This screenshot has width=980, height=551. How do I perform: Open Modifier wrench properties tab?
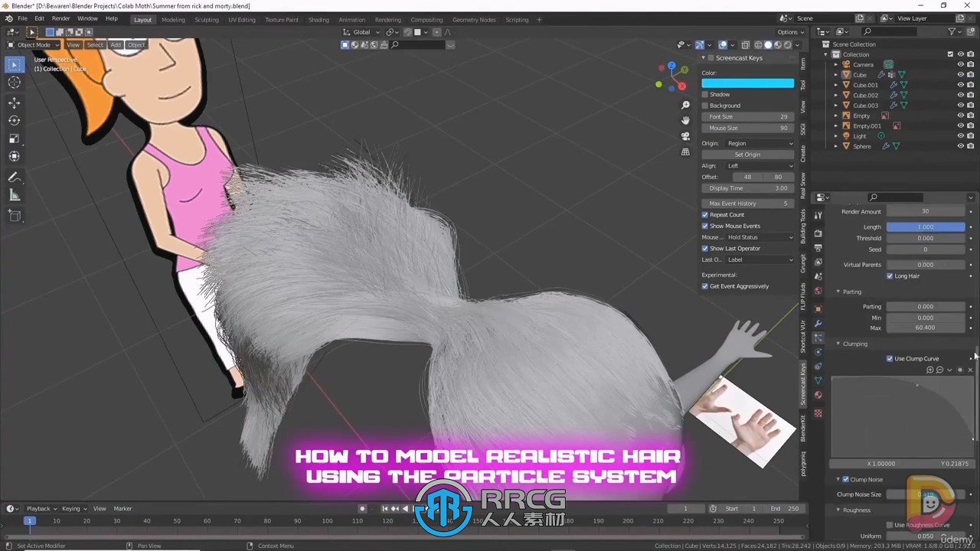tap(818, 323)
